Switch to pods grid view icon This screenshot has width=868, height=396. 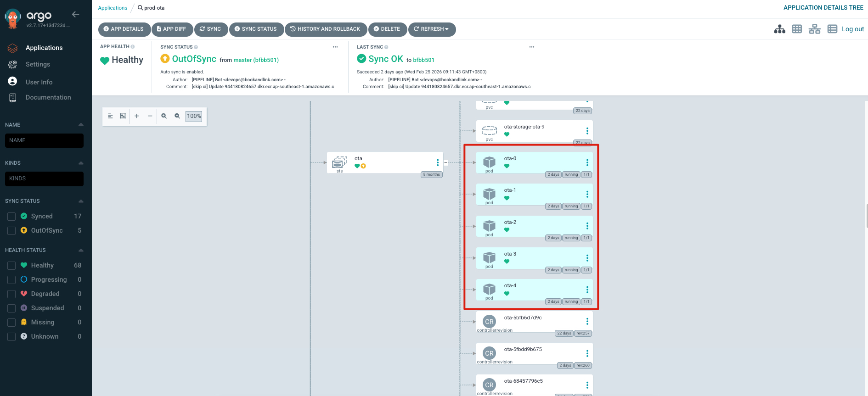pos(797,29)
